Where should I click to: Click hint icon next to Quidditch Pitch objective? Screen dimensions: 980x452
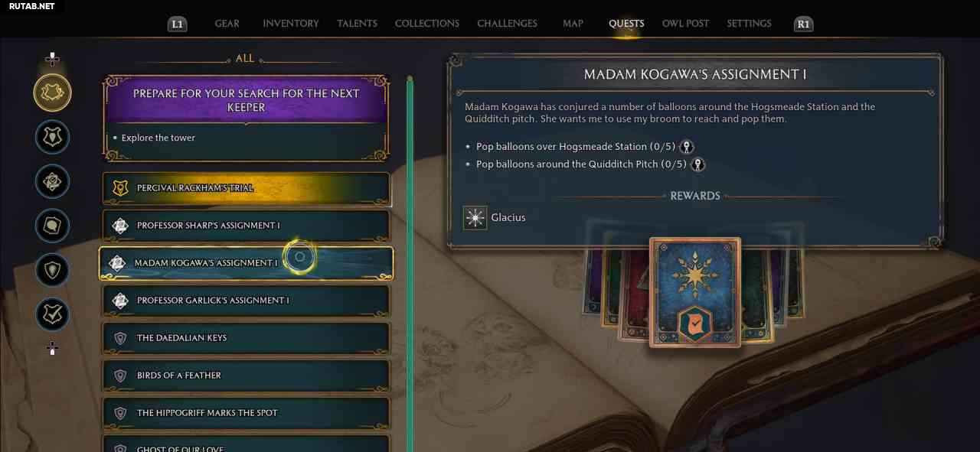(697, 164)
